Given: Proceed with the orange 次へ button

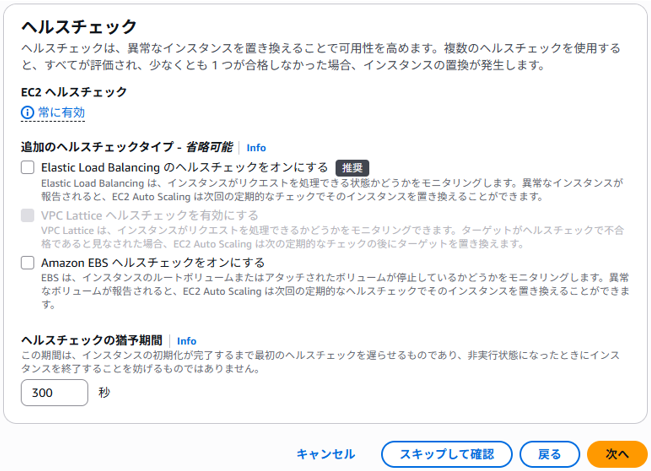Looking at the screenshot, I should tap(617, 454).
